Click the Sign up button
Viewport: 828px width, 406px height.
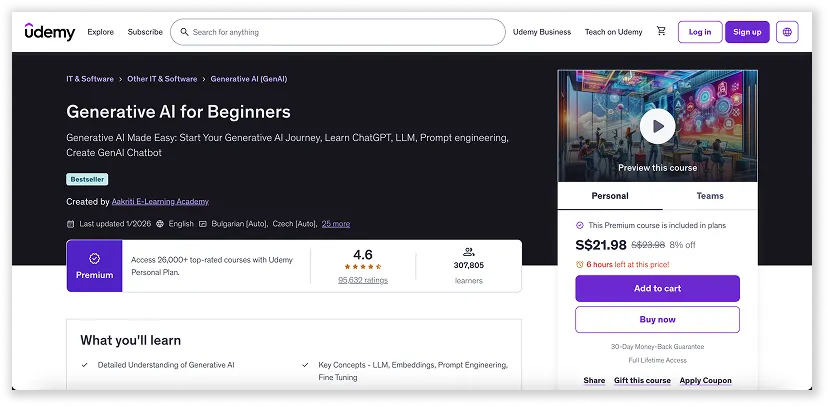tap(747, 32)
